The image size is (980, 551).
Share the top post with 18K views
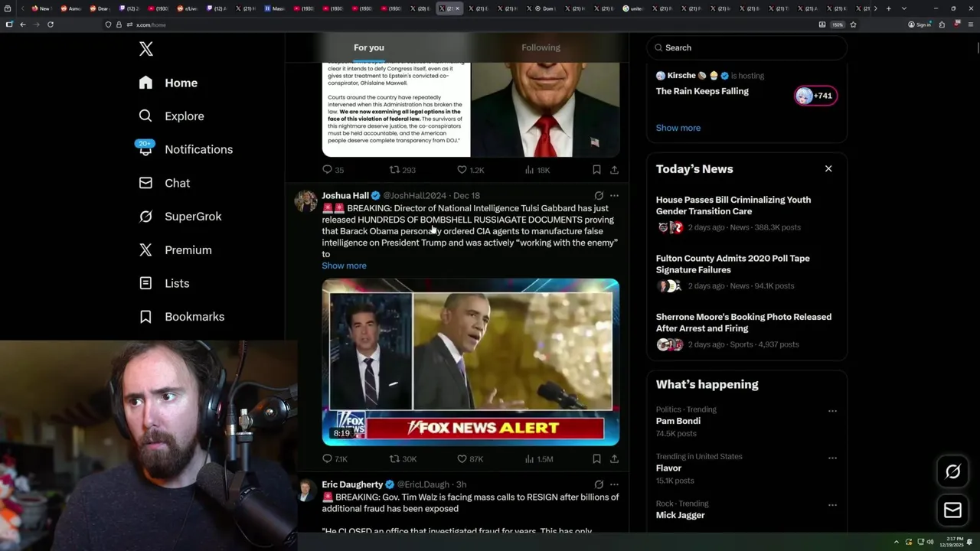pos(614,170)
